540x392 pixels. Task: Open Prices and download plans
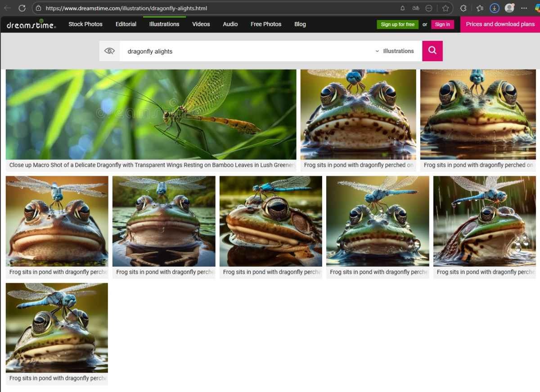pos(500,24)
